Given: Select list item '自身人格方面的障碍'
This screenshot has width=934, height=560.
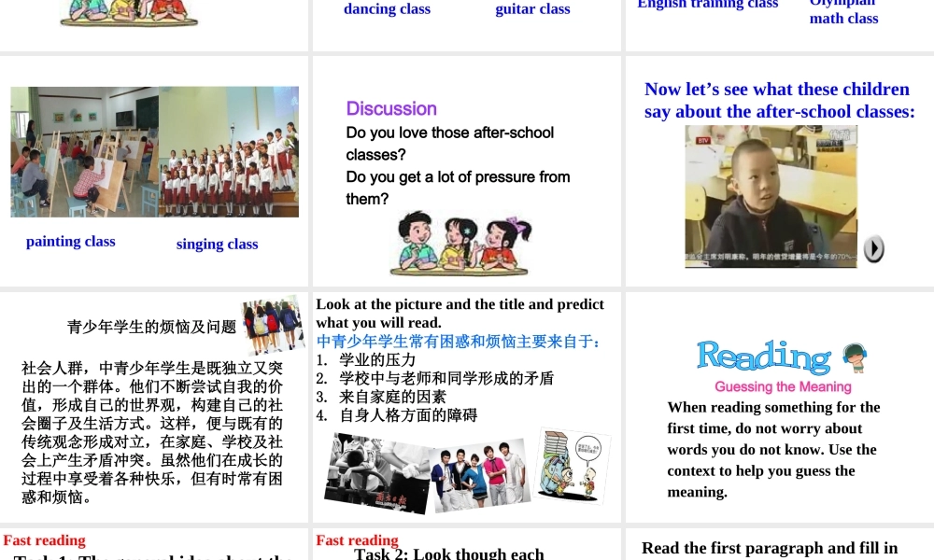Looking at the screenshot, I should (x=409, y=415).
